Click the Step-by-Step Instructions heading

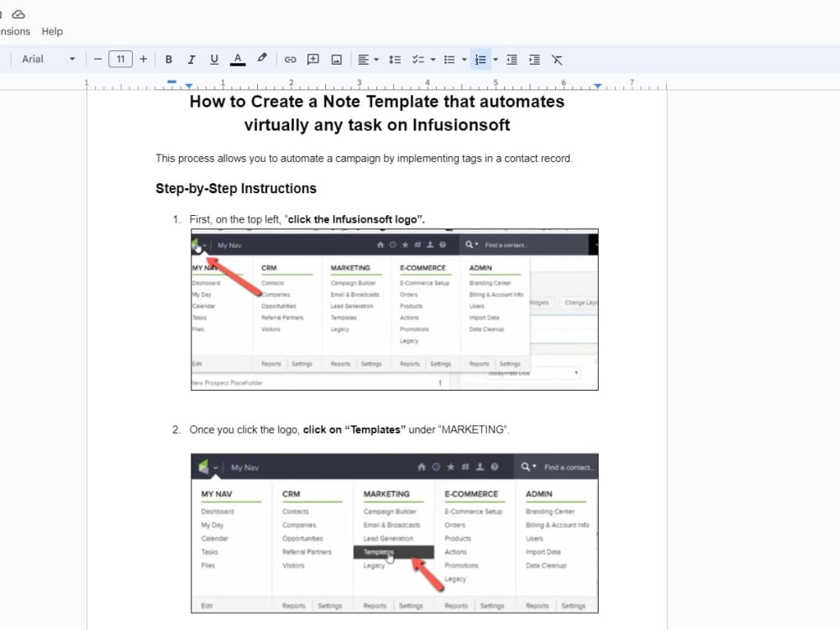coord(236,188)
